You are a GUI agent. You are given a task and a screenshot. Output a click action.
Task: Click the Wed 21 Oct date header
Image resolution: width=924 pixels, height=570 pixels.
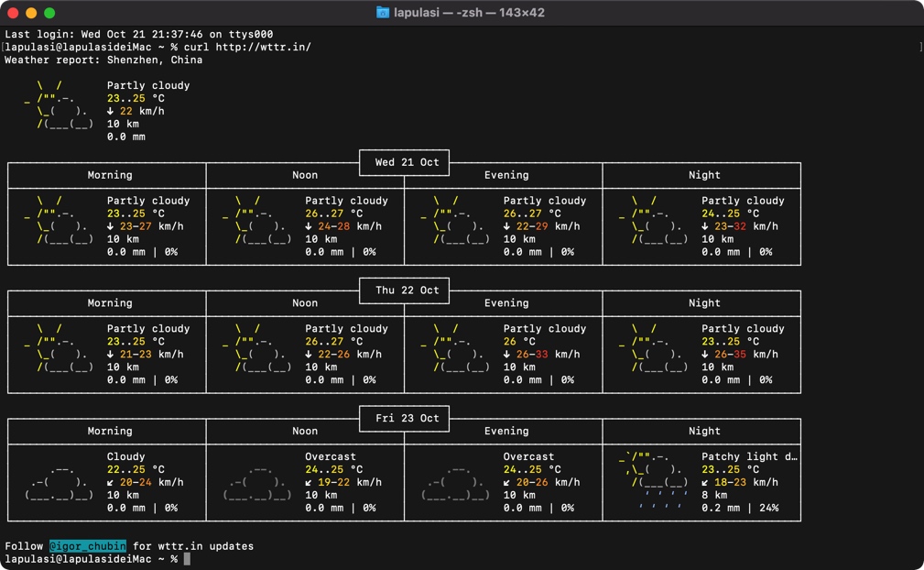(407, 162)
